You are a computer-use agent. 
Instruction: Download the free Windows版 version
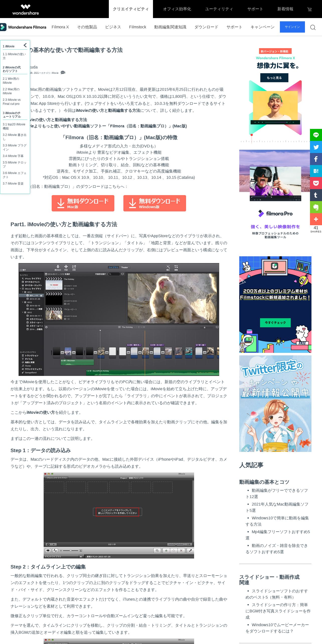coord(155,203)
